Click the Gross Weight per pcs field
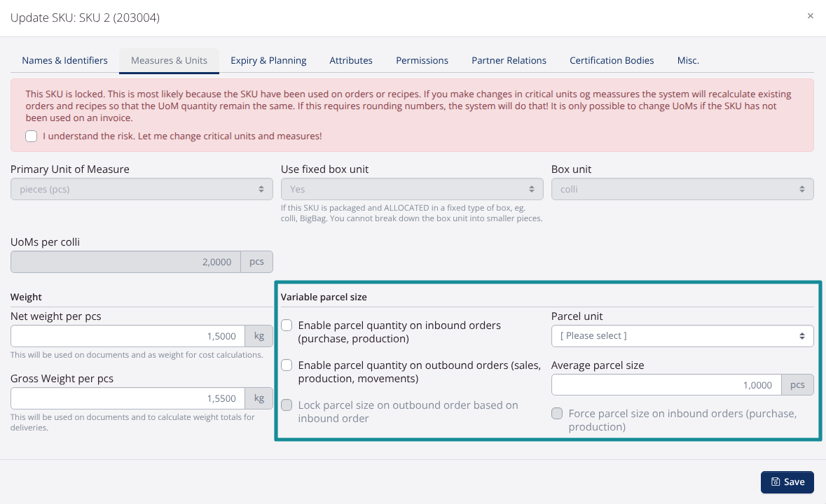This screenshot has width=826, height=504. [128, 398]
